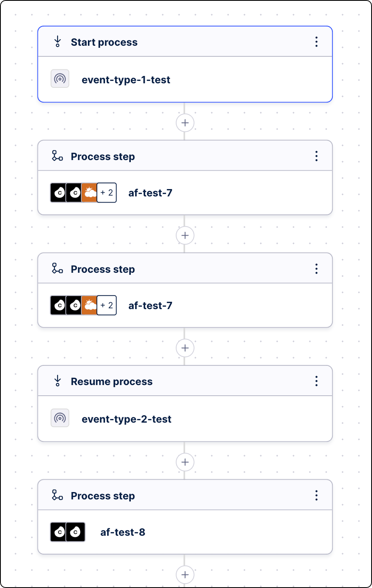Open the options menu on Start process
Screen dimensions: 372x588
click(316, 41)
